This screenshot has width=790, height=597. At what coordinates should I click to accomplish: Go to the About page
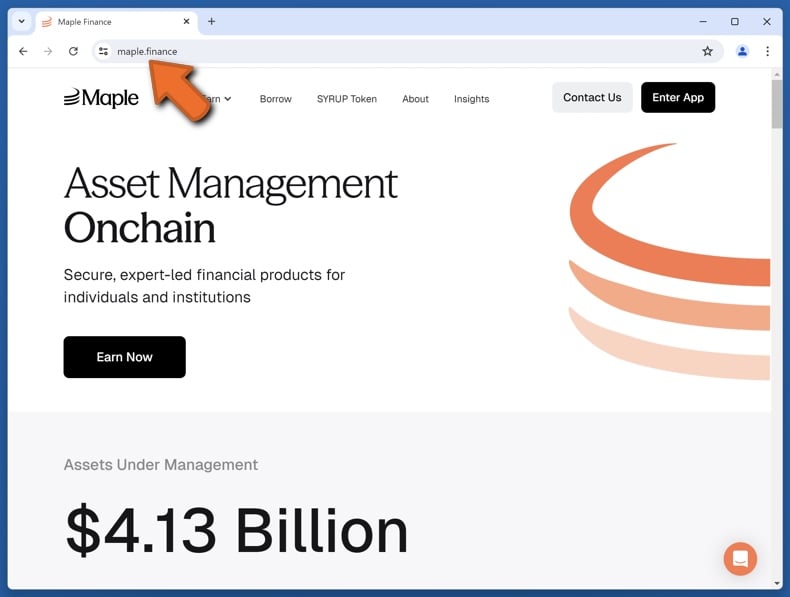[x=415, y=99]
